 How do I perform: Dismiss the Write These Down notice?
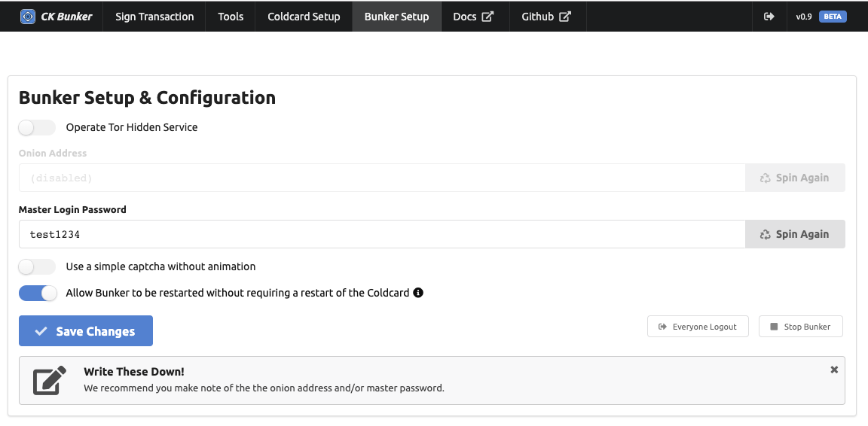834,370
